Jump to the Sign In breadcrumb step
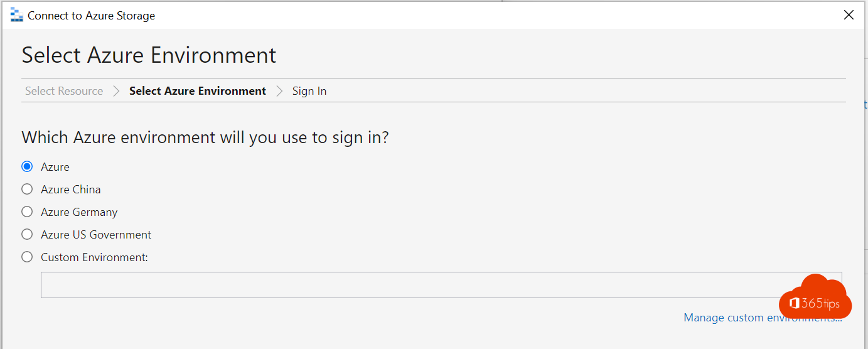Screen dimensions: 868x349 pos(309,91)
